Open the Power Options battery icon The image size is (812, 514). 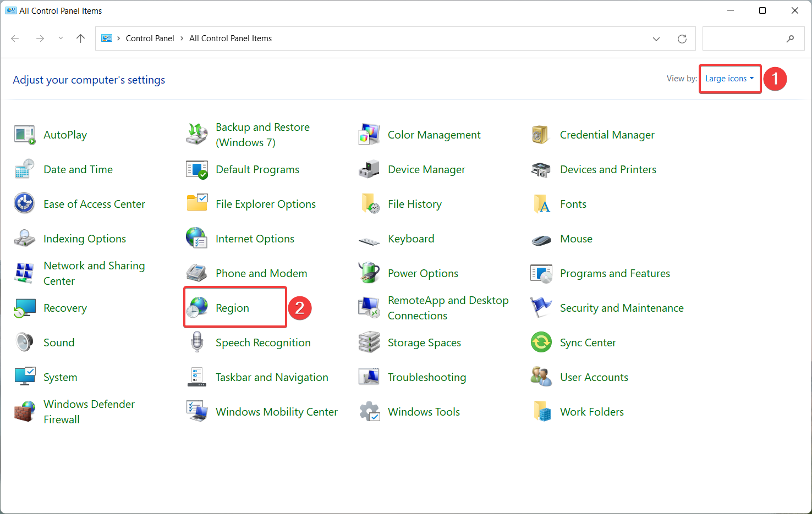pyautogui.click(x=369, y=273)
